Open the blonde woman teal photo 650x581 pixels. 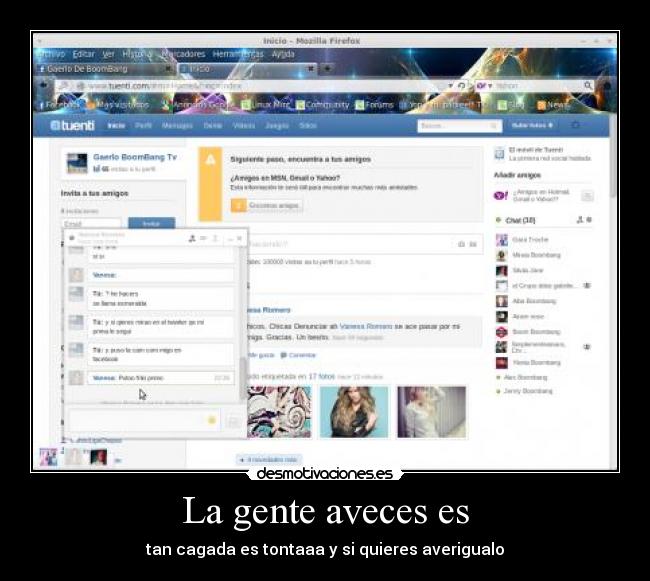pos(354,412)
